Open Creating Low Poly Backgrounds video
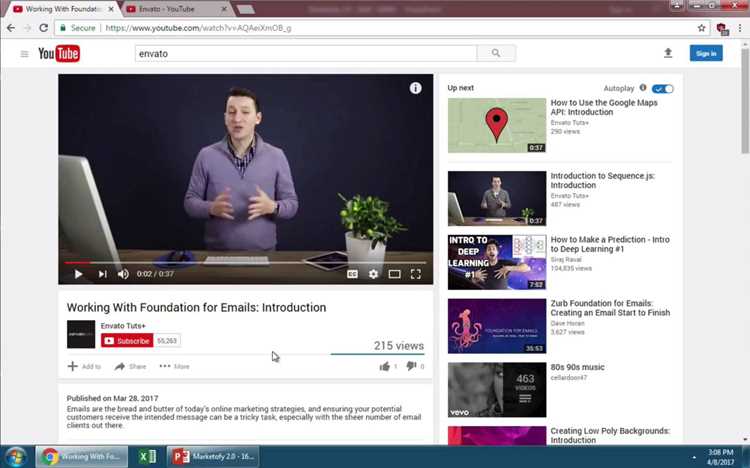This screenshot has width=750, height=468. pos(610,435)
